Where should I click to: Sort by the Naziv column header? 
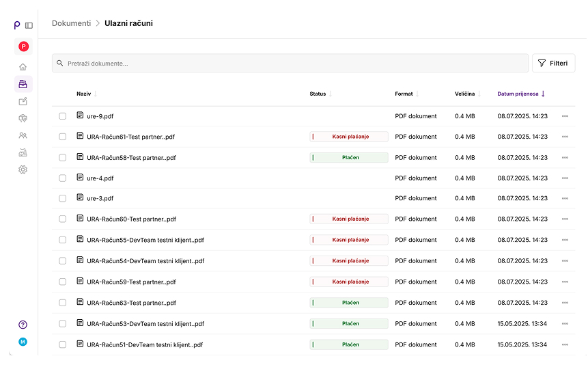[83, 94]
